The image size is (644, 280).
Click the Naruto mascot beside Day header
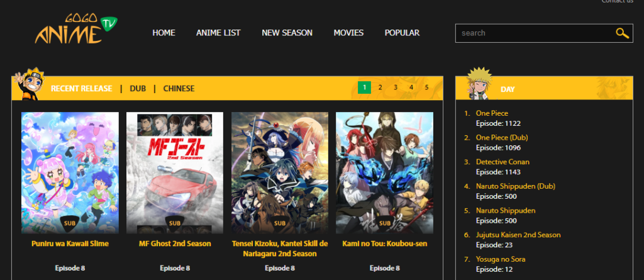coord(480,84)
